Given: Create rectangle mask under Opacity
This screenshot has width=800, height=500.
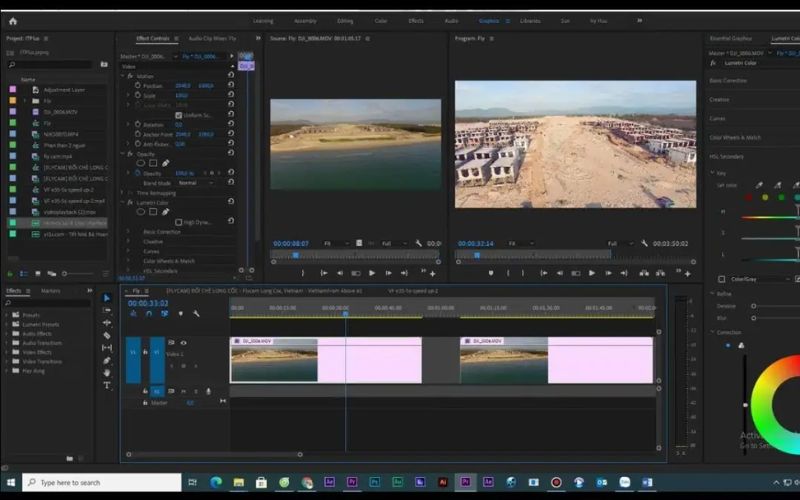Looking at the screenshot, I should coord(153,163).
